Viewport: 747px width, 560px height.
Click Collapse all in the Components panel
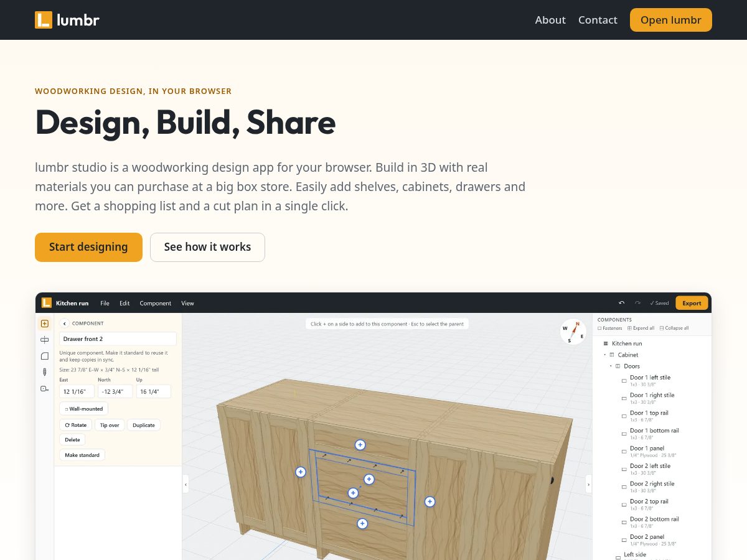point(674,328)
